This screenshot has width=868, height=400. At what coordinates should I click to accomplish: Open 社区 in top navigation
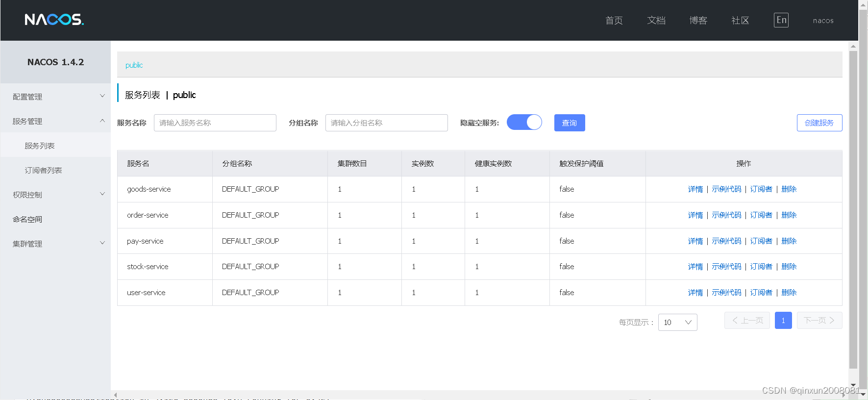(740, 21)
